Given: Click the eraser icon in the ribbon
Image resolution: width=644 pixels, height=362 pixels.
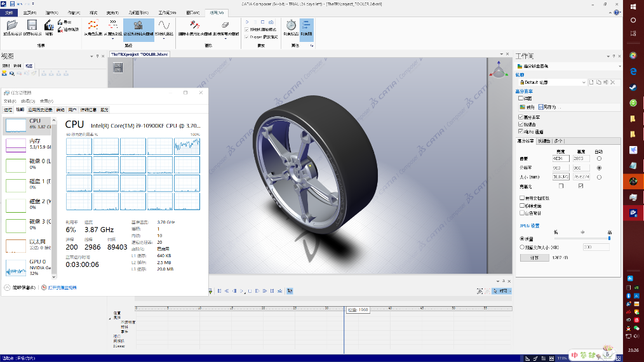Looking at the screenshot, I should tap(225, 25).
